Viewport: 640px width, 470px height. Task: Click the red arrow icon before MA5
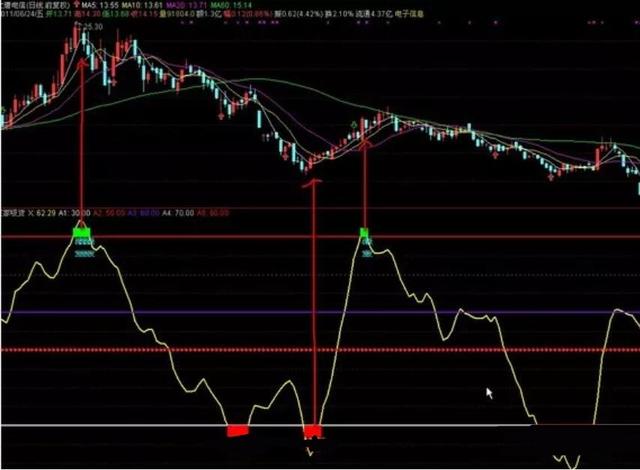(78, 5)
